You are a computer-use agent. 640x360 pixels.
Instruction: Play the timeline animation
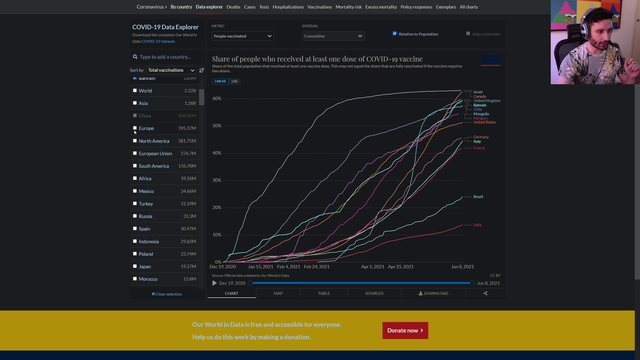(214, 283)
